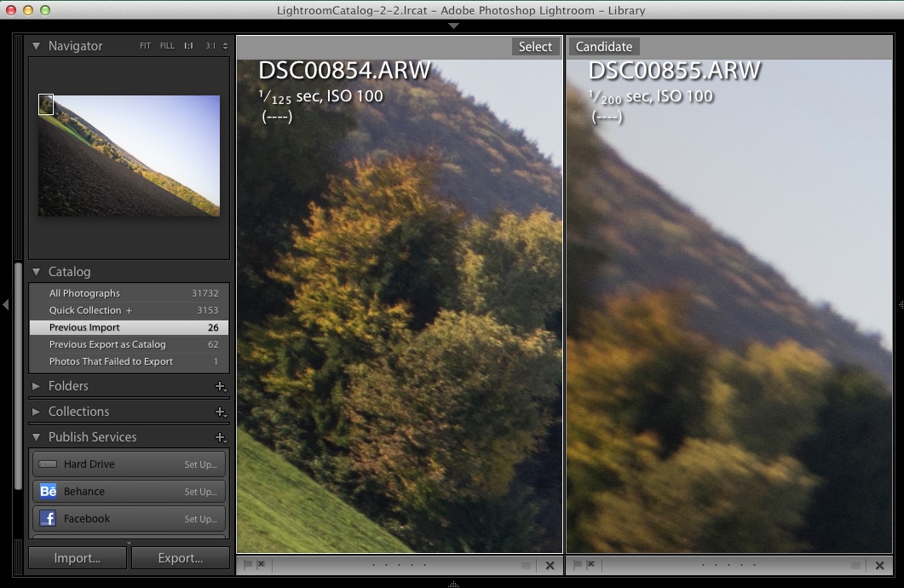Viewport: 904px width, 588px height.
Task: Set star rating on Candidate photo
Action: click(x=728, y=565)
